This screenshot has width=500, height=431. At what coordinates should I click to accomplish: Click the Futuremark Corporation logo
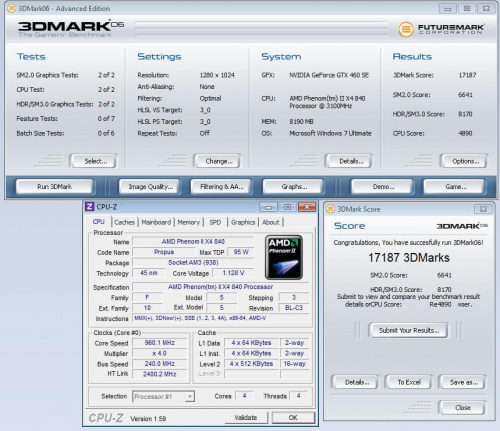(x=441, y=29)
